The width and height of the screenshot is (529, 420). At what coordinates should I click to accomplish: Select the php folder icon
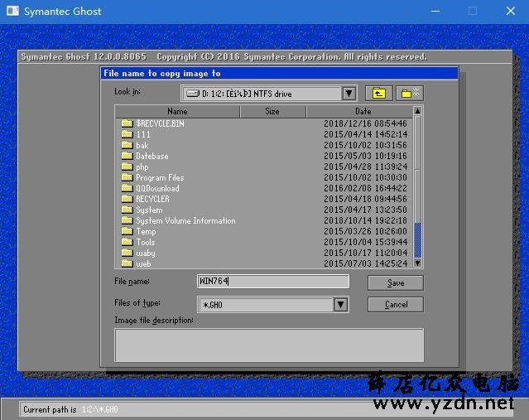pos(127,167)
